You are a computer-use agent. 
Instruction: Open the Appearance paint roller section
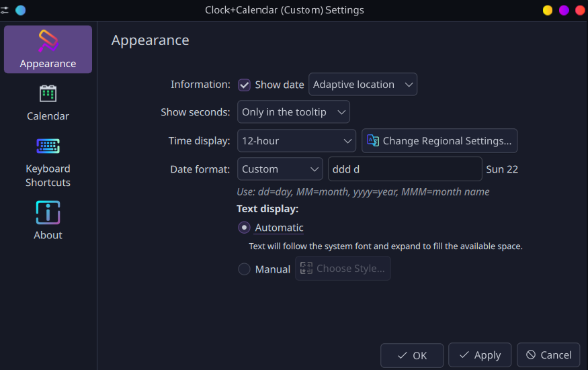coord(48,49)
